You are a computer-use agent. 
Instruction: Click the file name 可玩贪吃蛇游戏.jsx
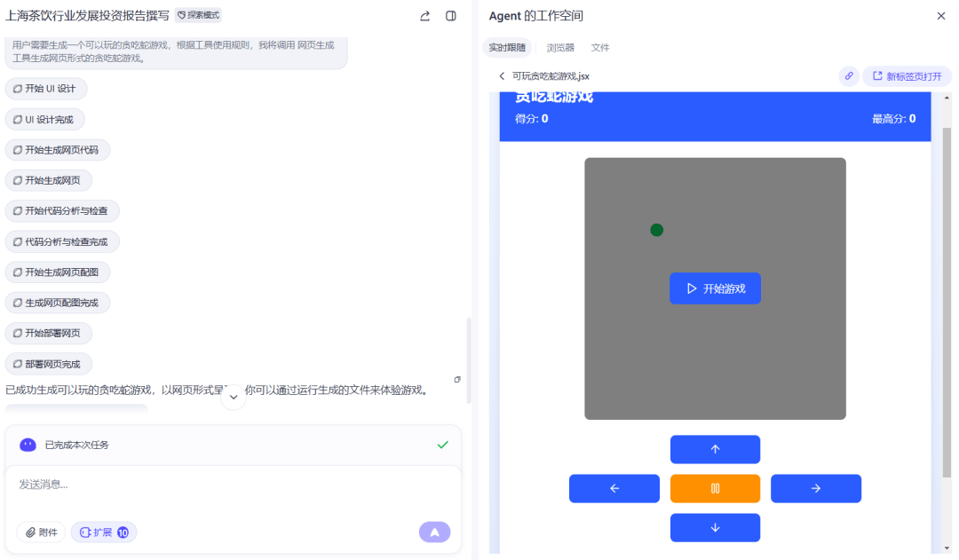(551, 76)
